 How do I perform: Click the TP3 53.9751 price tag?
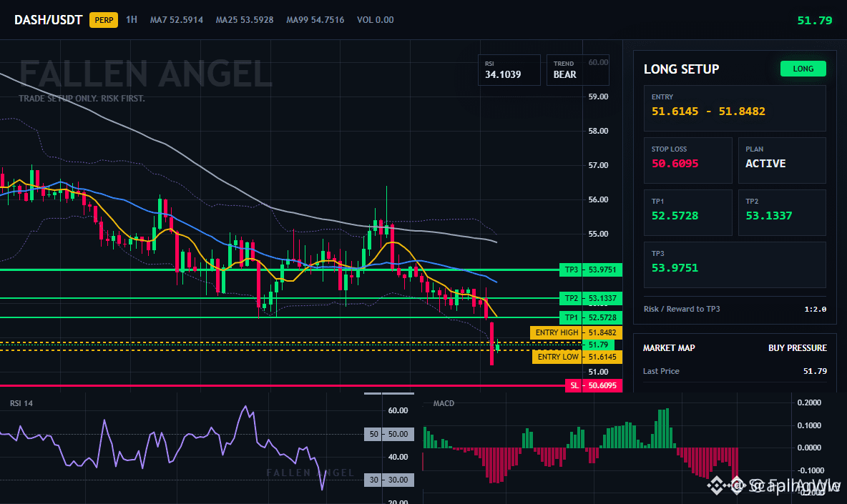590,270
